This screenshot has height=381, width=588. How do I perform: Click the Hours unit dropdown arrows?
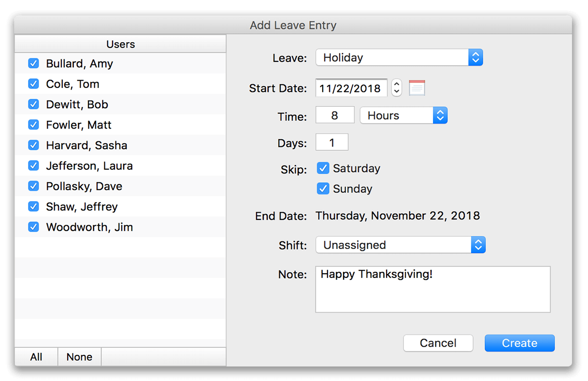click(x=440, y=115)
